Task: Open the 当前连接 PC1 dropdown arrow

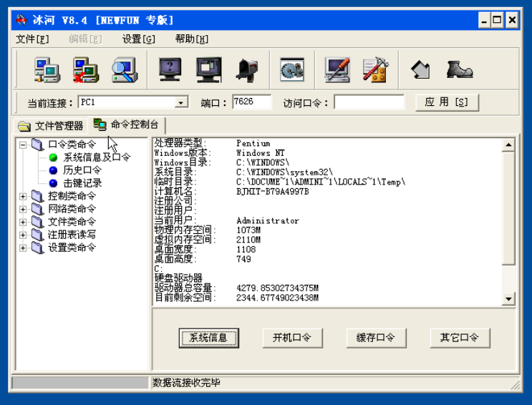Action: point(181,102)
